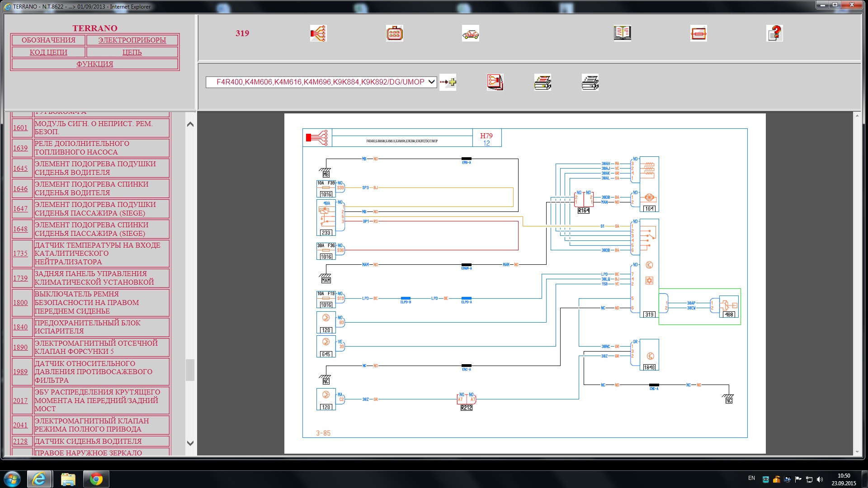This screenshot has width=868, height=488.
Task: Expand the engine variant F4R400 dropdown
Action: point(321,82)
